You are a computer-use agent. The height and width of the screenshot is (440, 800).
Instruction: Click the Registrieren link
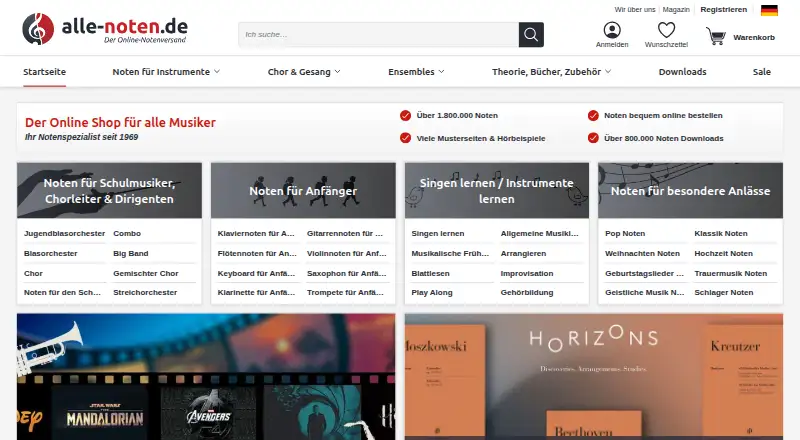click(723, 10)
